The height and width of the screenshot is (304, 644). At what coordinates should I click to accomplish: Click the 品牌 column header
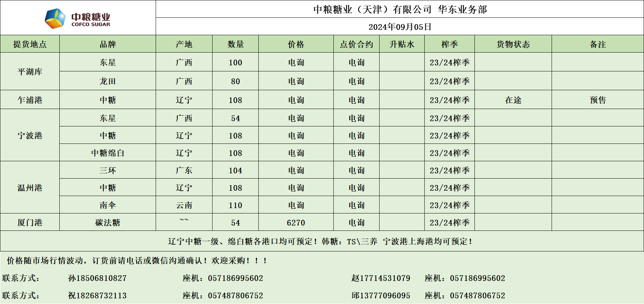click(x=108, y=44)
